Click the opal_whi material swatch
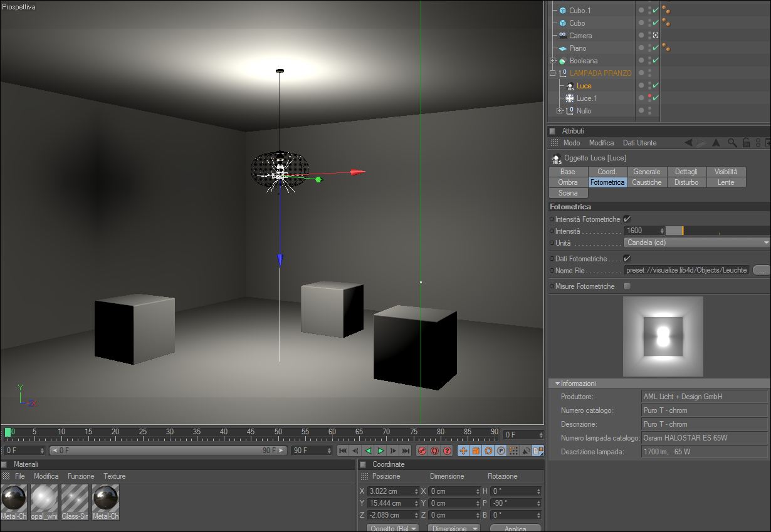This screenshot has width=771, height=532. click(45, 503)
